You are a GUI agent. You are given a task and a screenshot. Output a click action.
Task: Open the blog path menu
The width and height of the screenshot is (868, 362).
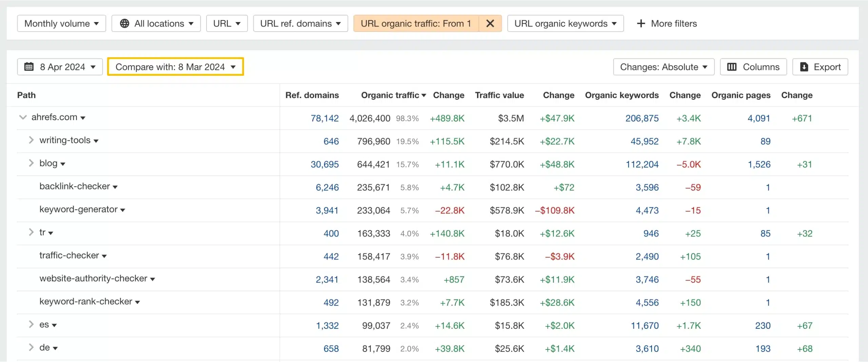click(63, 164)
